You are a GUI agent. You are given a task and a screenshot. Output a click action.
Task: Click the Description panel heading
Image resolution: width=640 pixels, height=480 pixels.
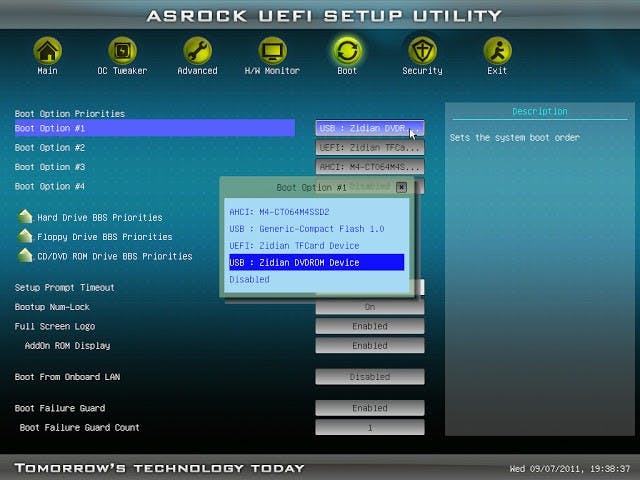[540, 111]
